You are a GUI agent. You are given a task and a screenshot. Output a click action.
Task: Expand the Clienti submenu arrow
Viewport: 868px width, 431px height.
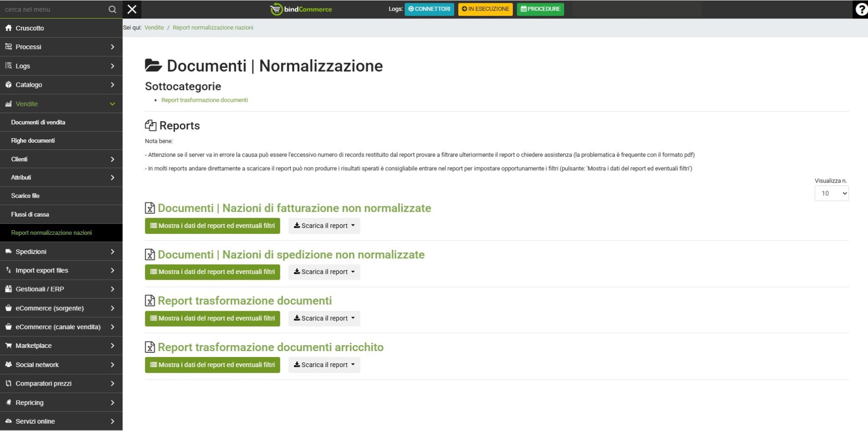coord(112,159)
